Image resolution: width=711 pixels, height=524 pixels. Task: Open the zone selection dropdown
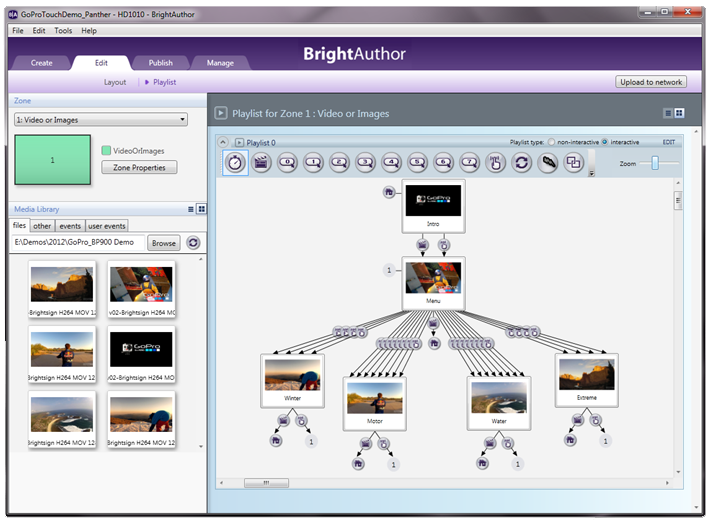(x=100, y=120)
